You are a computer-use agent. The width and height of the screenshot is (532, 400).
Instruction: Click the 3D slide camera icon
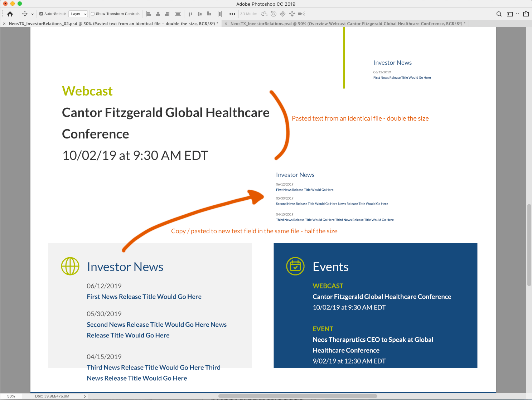pos(292,14)
